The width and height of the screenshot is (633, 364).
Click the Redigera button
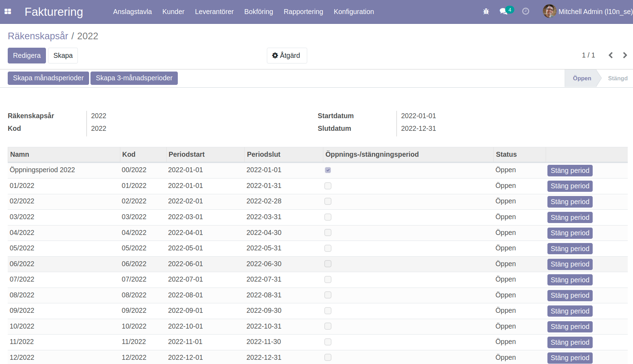[27, 55]
